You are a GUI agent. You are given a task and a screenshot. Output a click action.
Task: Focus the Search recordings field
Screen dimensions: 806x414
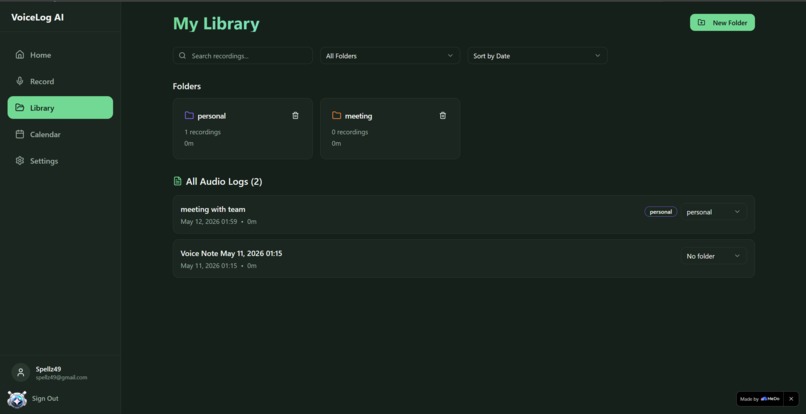click(x=243, y=56)
